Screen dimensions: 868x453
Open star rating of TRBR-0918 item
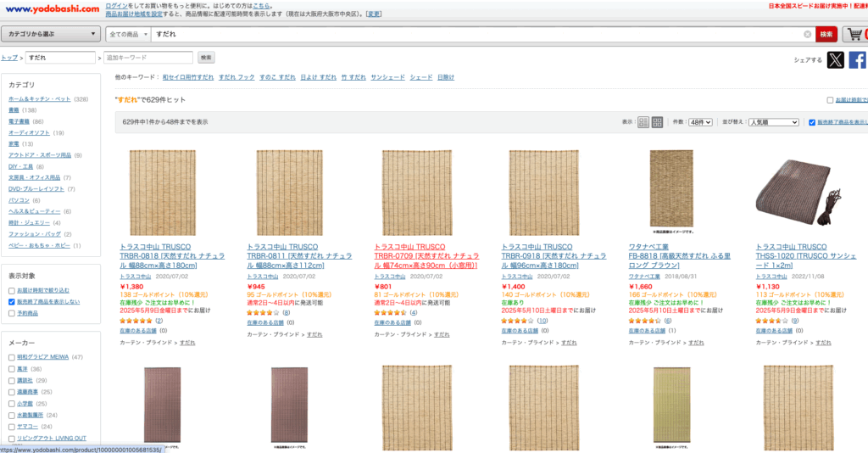tap(518, 321)
